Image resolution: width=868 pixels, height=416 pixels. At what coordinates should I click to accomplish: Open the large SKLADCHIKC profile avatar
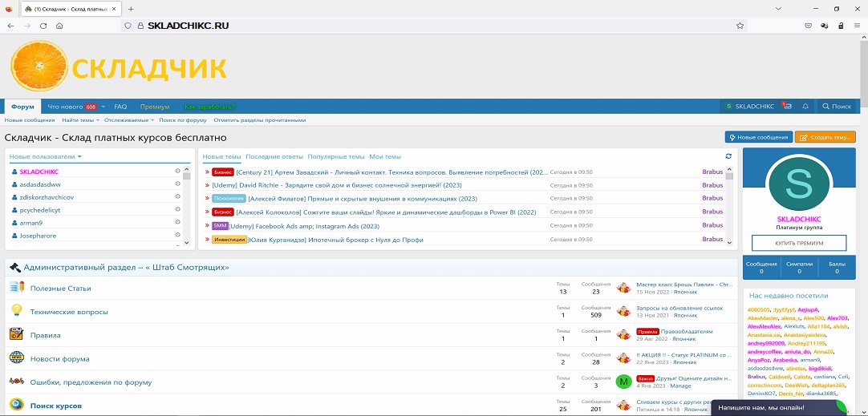coord(798,185)
